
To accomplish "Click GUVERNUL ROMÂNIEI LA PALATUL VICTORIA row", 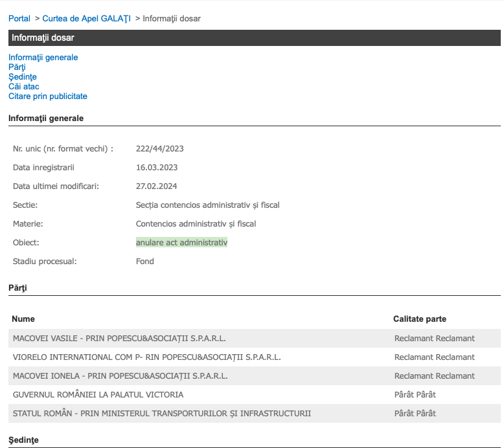I will point(98,395).
